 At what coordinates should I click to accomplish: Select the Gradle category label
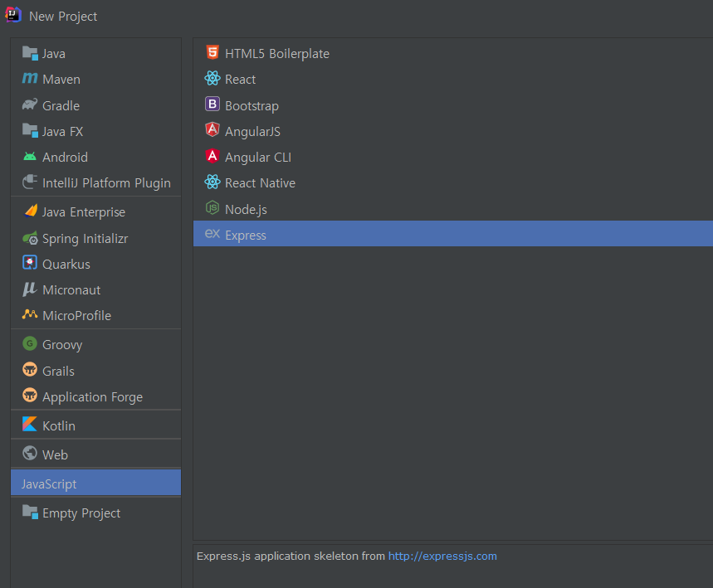coord(61,106)
